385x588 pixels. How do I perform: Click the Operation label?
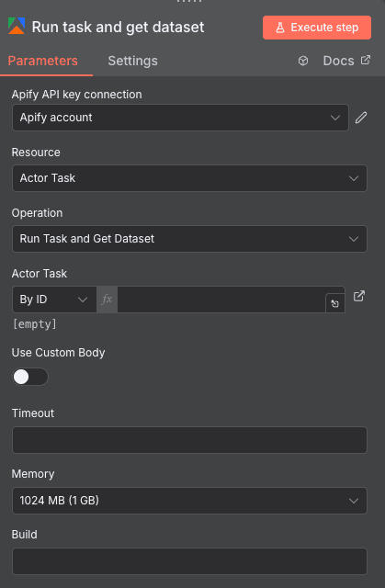point(37,213)
